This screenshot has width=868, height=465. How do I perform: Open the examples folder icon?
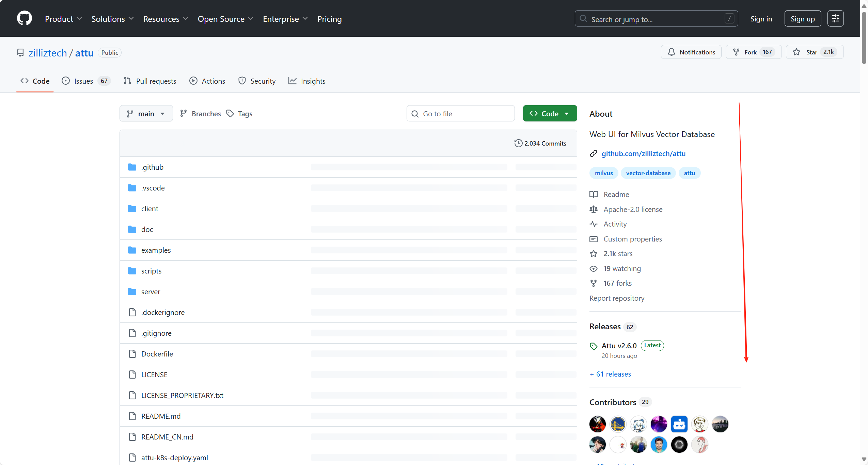(132, 250)
